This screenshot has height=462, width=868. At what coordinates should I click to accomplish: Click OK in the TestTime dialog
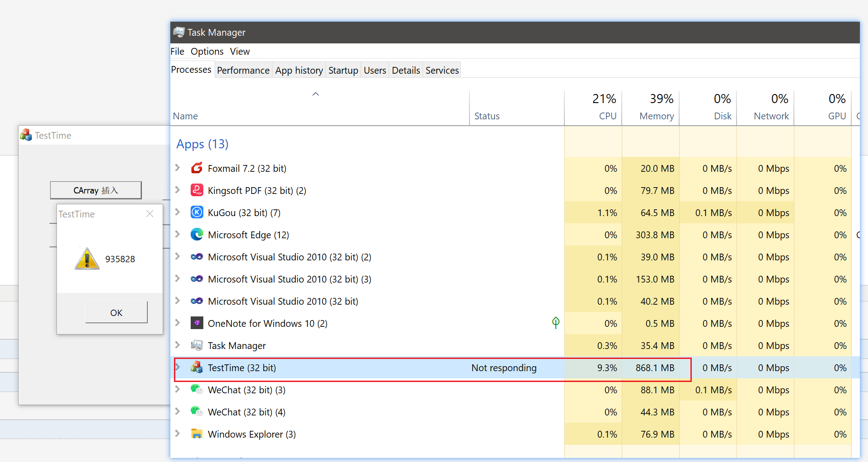coord(117,312)
